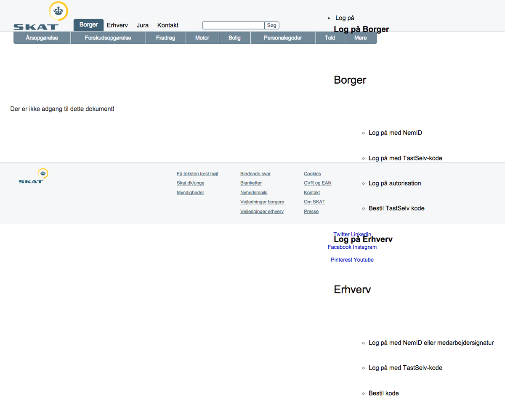Click 'Der er ikke adgang til dette dokument!' text

pos(62,109)
